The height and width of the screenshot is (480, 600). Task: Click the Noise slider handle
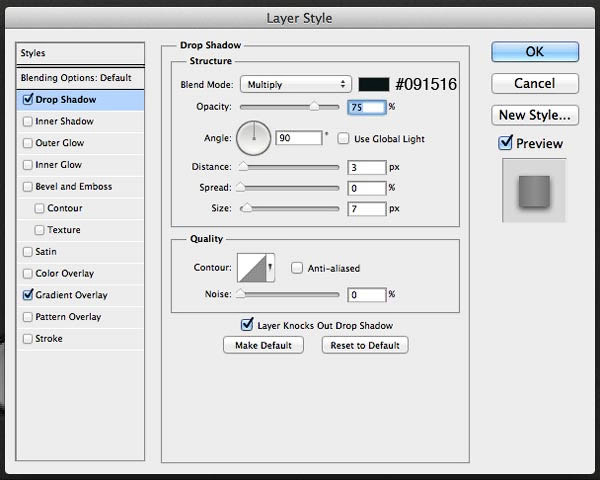point(240,294)
